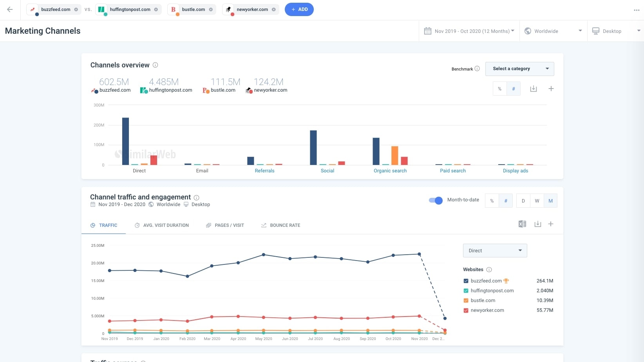Switch Channels overview to percentage view
Screen dimensions: 644x362
(x=500, y=89)
